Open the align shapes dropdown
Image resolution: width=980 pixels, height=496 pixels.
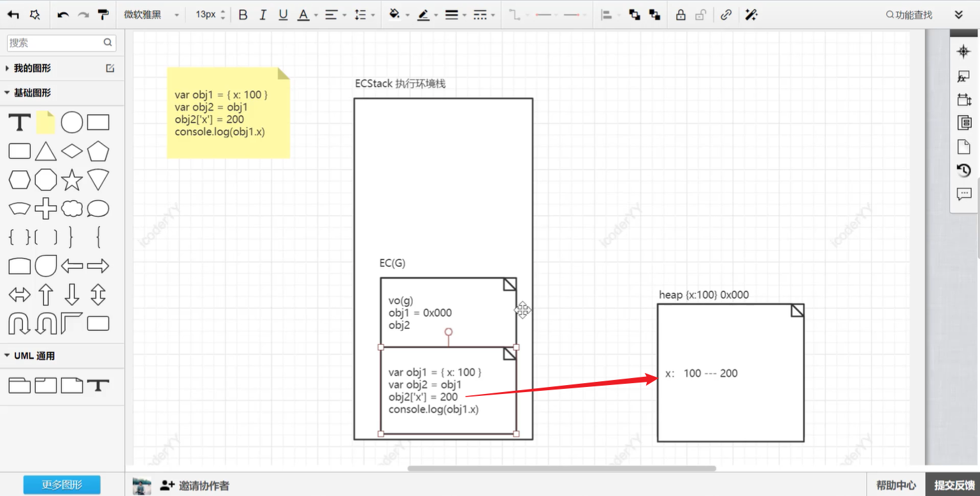609,15
